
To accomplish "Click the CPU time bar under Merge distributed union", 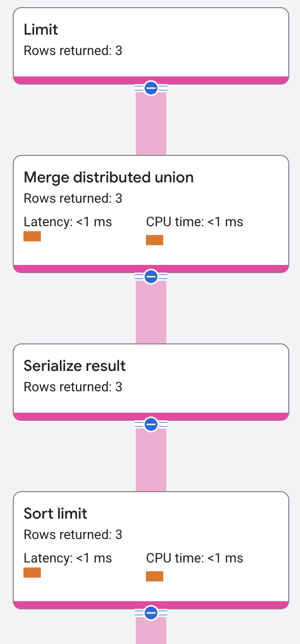I will tap(155, 239).
